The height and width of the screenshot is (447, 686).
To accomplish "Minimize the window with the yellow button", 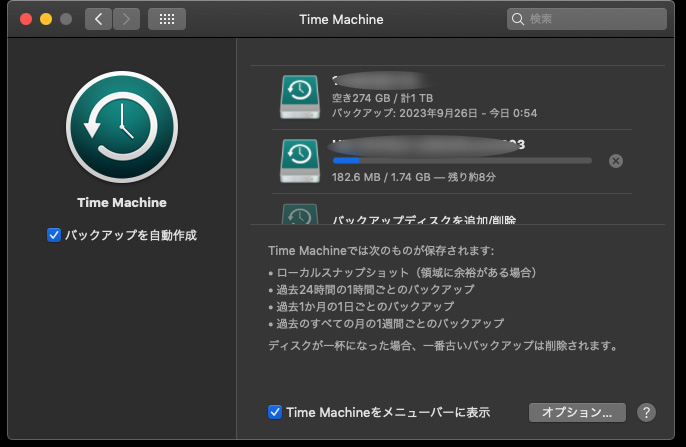I will [46, 19].
